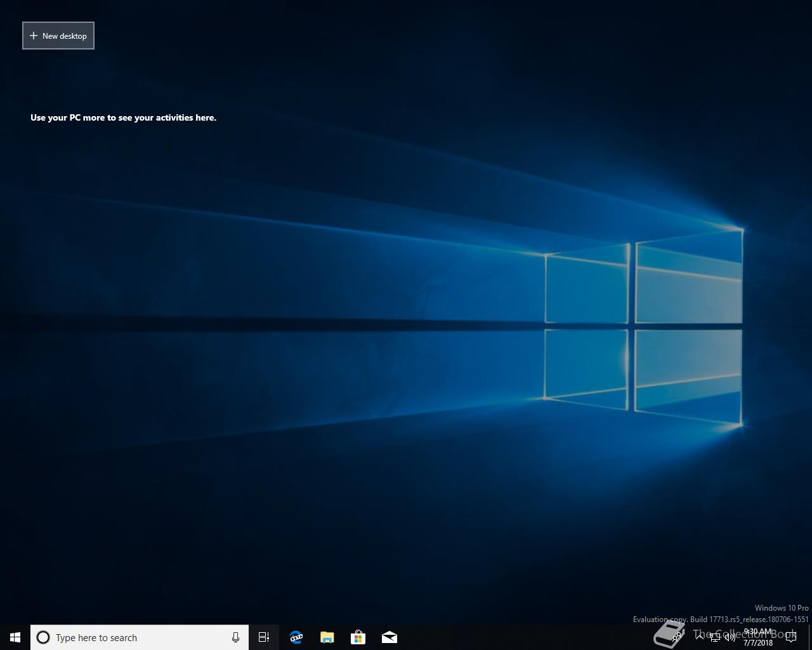
Task: Close Task View via its taskbar icon
Action: coord(264,637)
